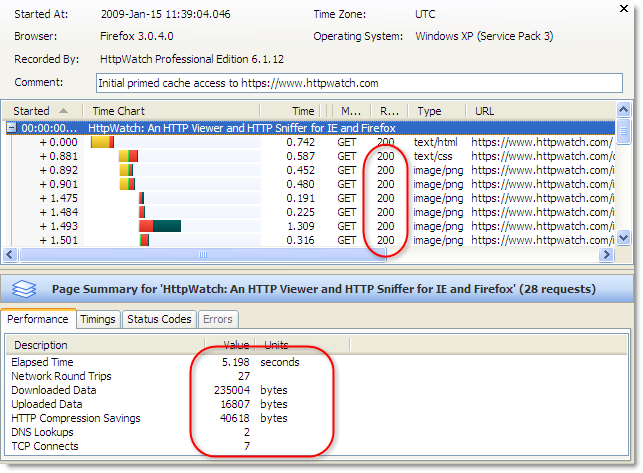This screenshot has height=473, width=643.
Task: Click the request list scroll up arrow
Action: (623, 110)
